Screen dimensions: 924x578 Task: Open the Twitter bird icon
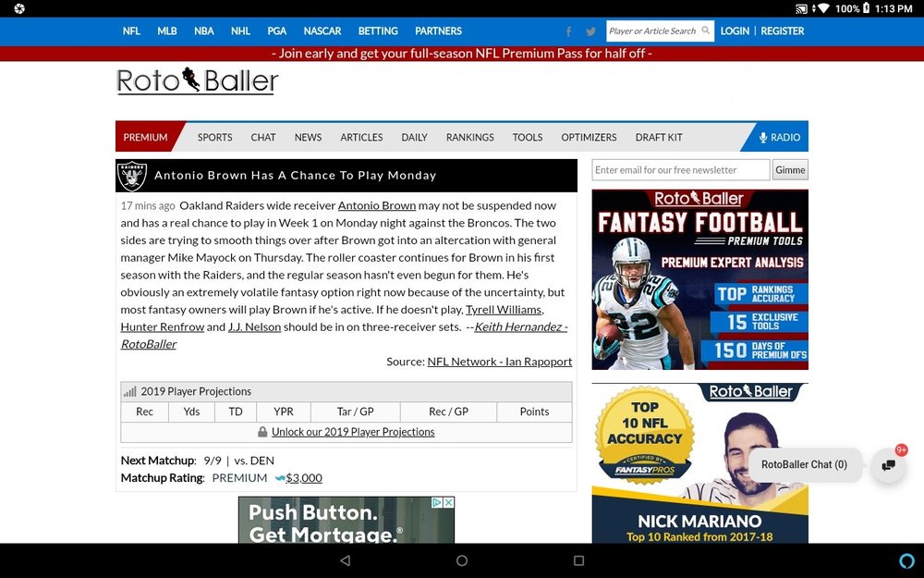[x=590, y=31]
